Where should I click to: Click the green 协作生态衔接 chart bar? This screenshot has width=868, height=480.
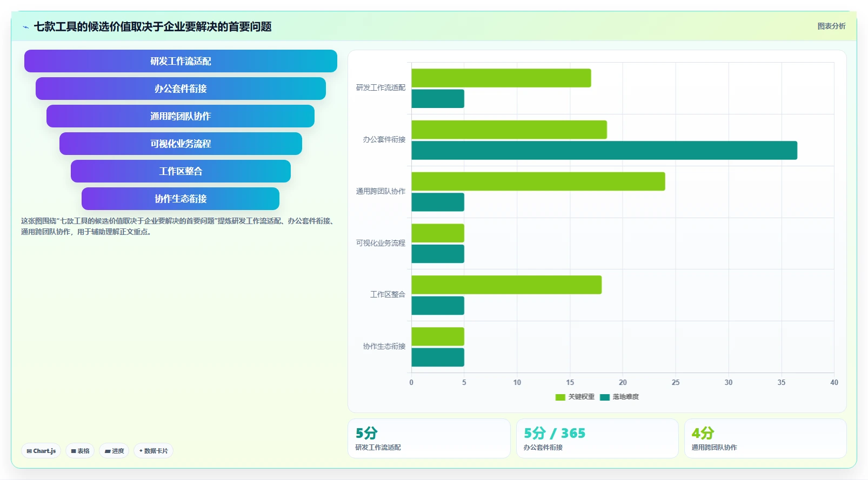pos(438,336)
